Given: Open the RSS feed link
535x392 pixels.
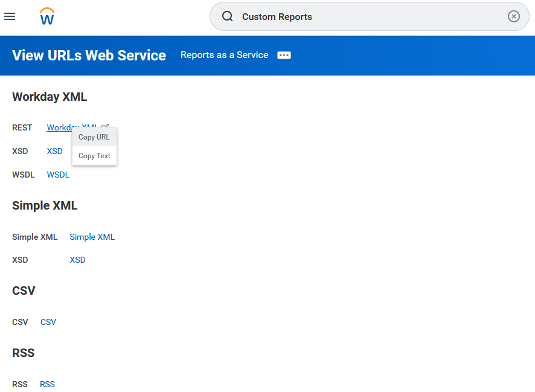Looking at the screenshot, I should click(x=47, y=384).
